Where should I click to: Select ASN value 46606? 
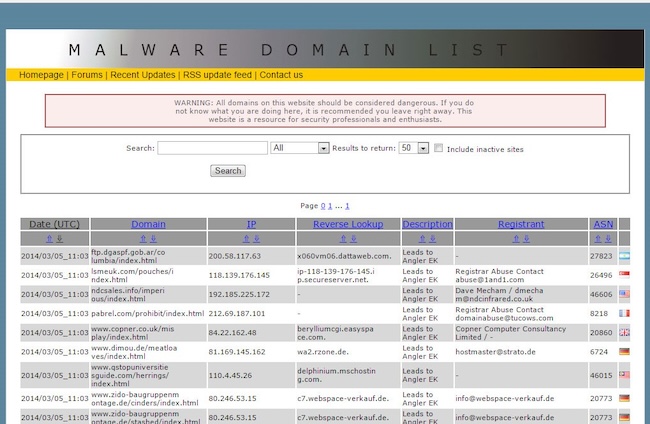point(601,294)
